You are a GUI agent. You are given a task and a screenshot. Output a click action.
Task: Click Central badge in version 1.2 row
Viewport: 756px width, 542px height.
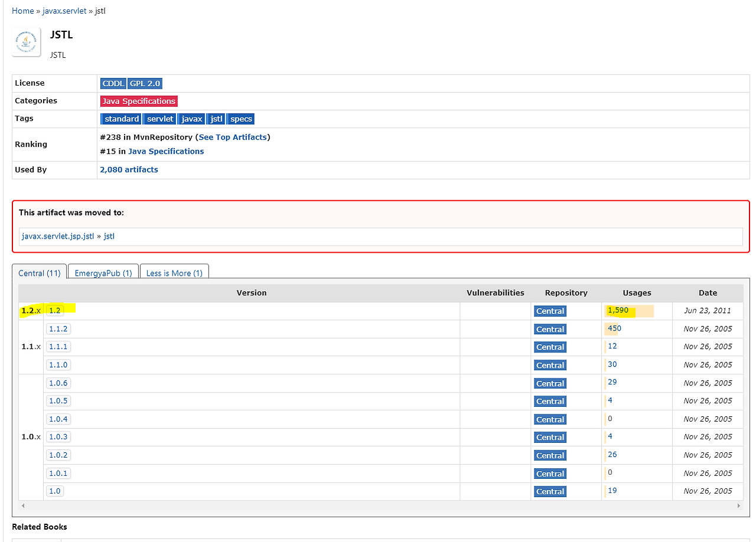(550, 311)
